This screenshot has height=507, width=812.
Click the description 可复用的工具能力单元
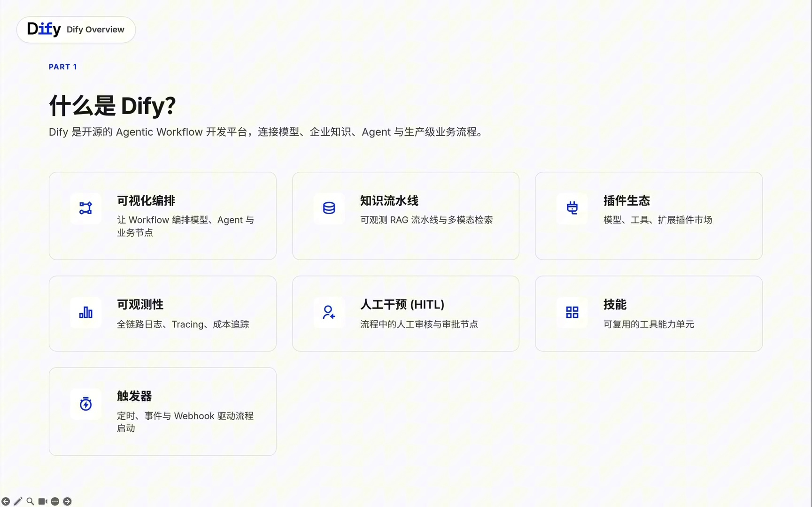pos(649,324)
